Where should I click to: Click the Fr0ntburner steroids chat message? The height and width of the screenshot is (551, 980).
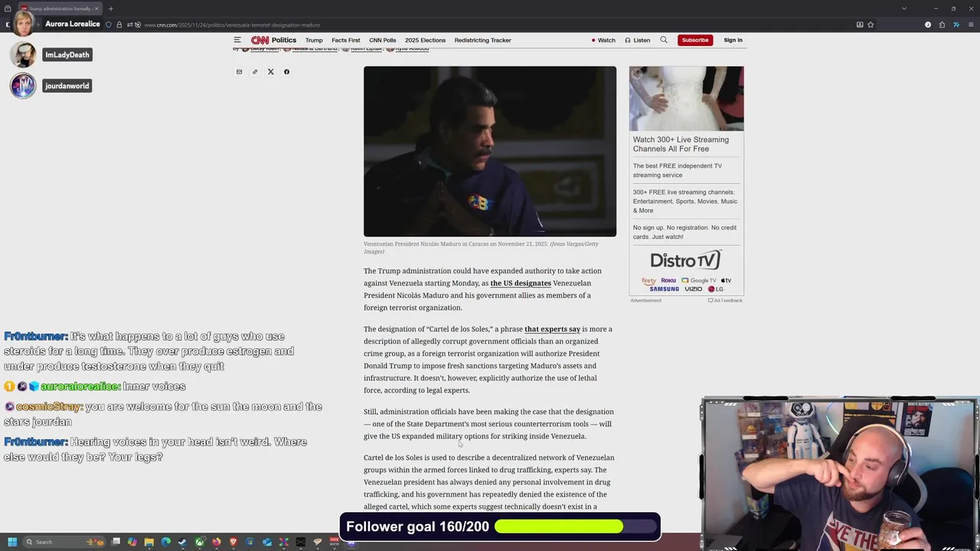pos(150,351)
